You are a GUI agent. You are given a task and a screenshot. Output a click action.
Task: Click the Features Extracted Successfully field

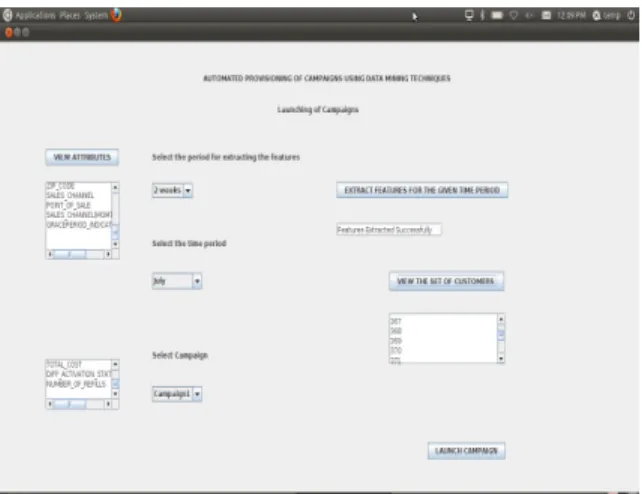click(389, 230)
